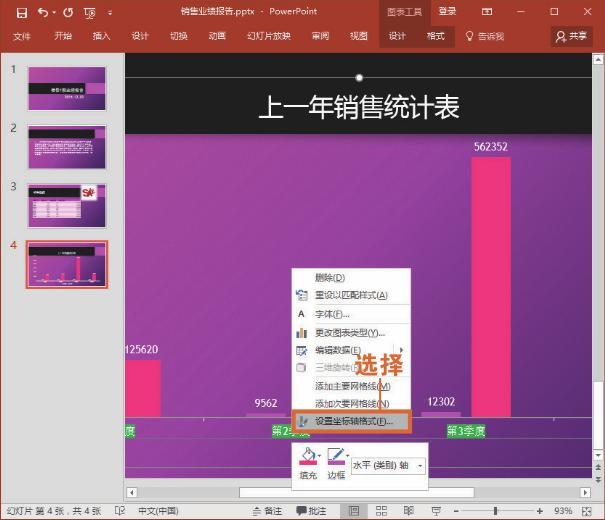Select slide 3 thumbnail
The height and width of the screenshot is (520, 605).
point(67,206)
